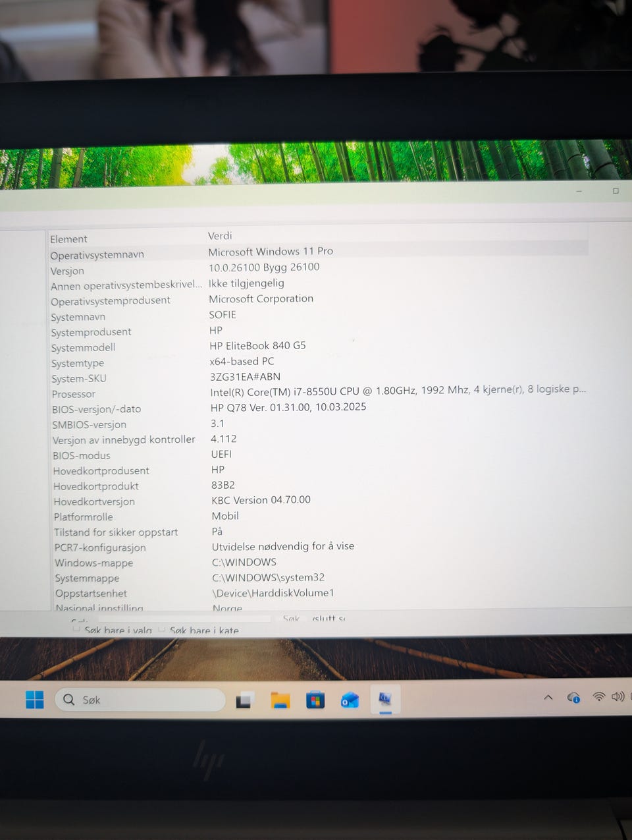Open Microsoft Store from the taskbar

(x=315, y=700)
